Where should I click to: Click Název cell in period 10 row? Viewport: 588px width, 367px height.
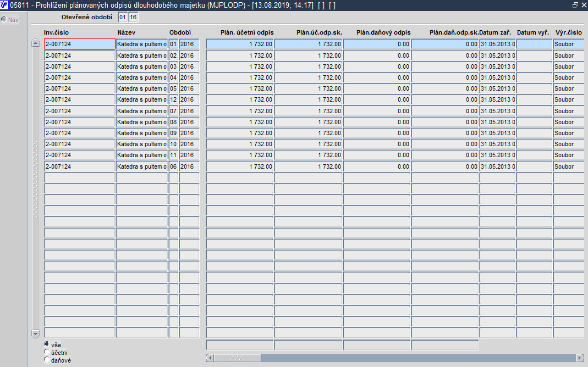(x=142, y=144)
